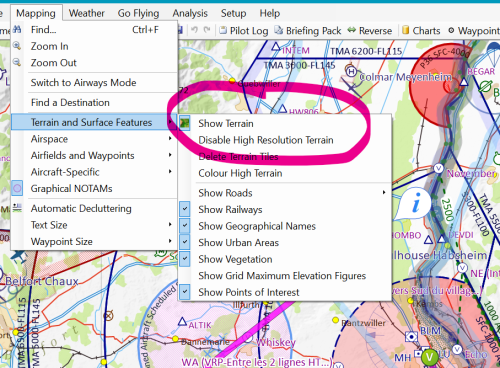Open the Briefing Pack
This screenshot has height=368, width=500.
click(x=308, y=31)
